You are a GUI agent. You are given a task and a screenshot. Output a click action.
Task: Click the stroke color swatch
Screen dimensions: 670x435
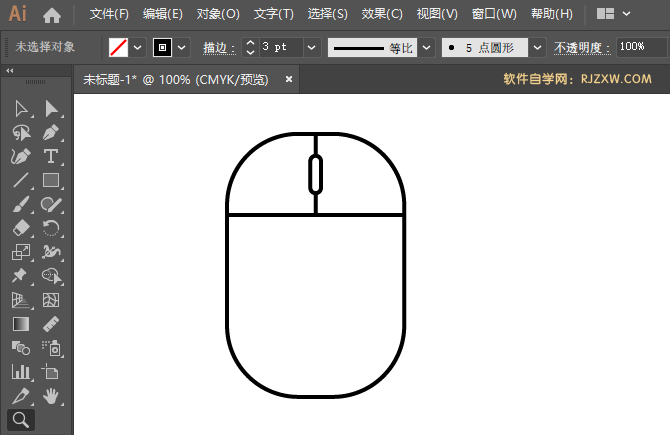[x=162, y=47]
